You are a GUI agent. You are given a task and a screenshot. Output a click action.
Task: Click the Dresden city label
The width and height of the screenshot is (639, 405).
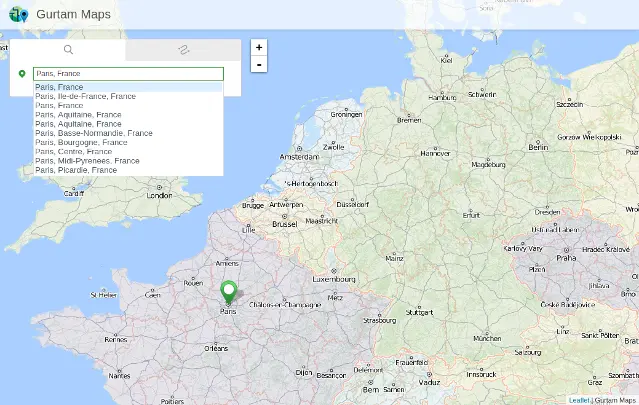click(x=547, y=212)
